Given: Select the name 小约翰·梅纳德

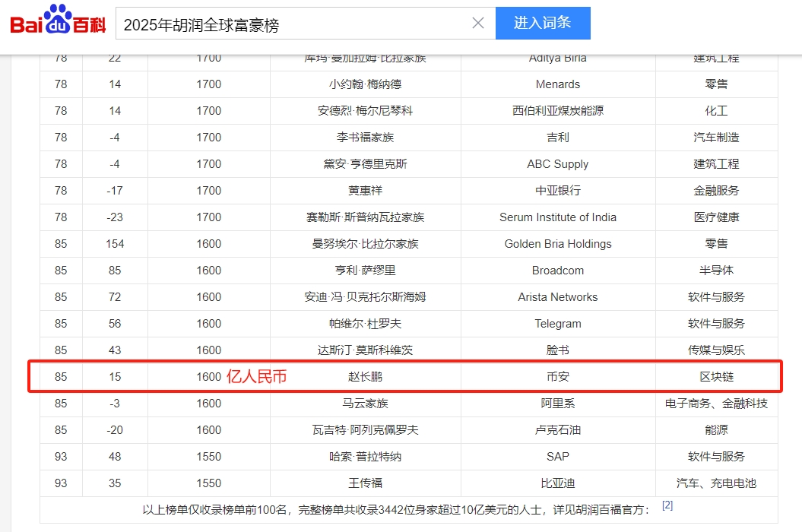Looking at the screenshot, I should click(x=365, y=84).
